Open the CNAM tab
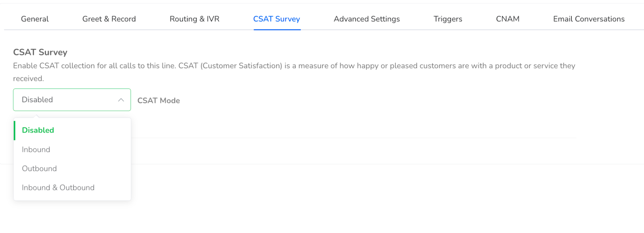This screenshot has height=233, width=644. pos(508,19)
